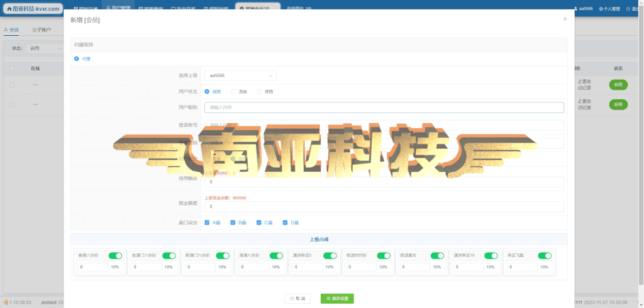Screen dimensions: 644x308
Task: Toggle the 老澳门六合彩 switch
Action: (x=169, y=255)
